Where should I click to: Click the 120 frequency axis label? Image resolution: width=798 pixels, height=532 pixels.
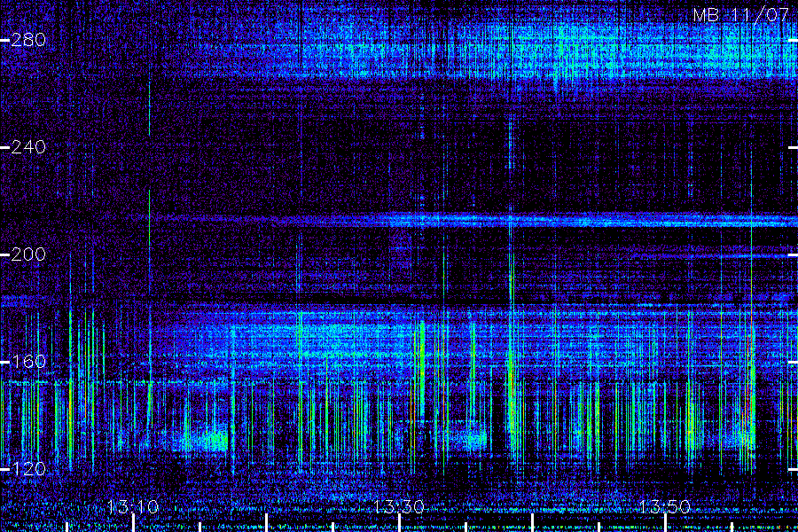click(x=28, y=469)
